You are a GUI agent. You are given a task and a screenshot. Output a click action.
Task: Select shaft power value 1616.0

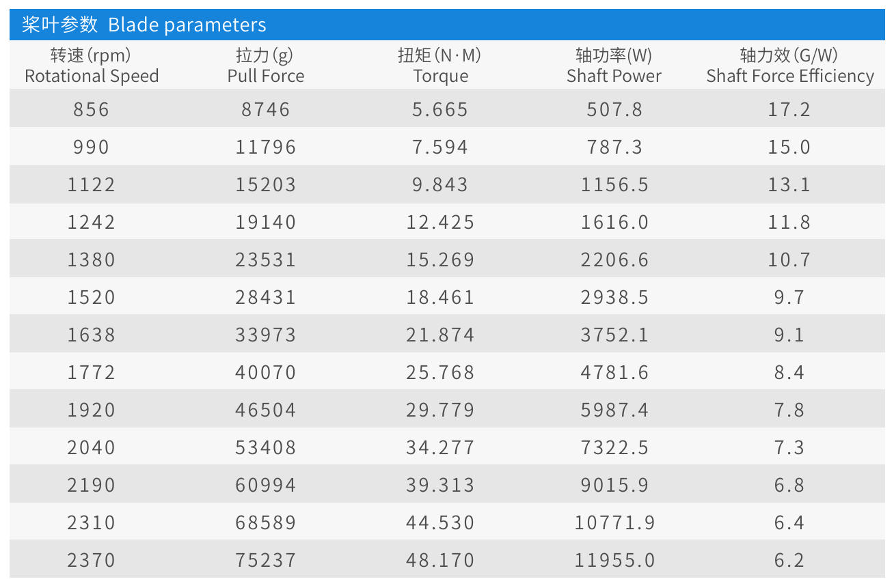tap(614, 222)
